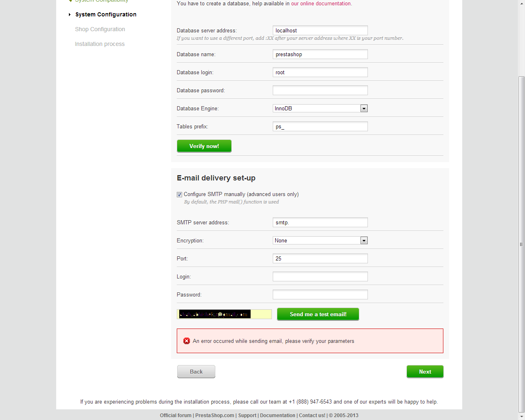Viewport: 525px width, 420px height.
Task: Click the Database password field
Action: (320, 90)
